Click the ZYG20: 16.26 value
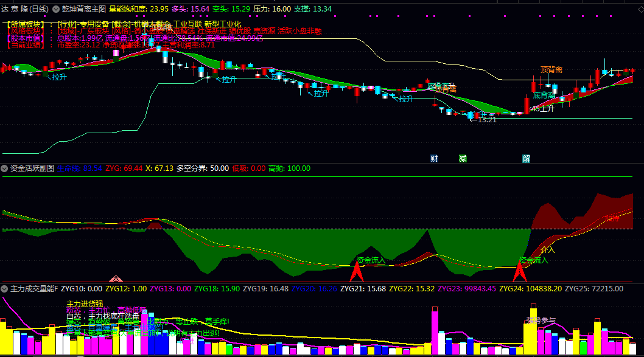644x357 pixels. click(314, 289)
